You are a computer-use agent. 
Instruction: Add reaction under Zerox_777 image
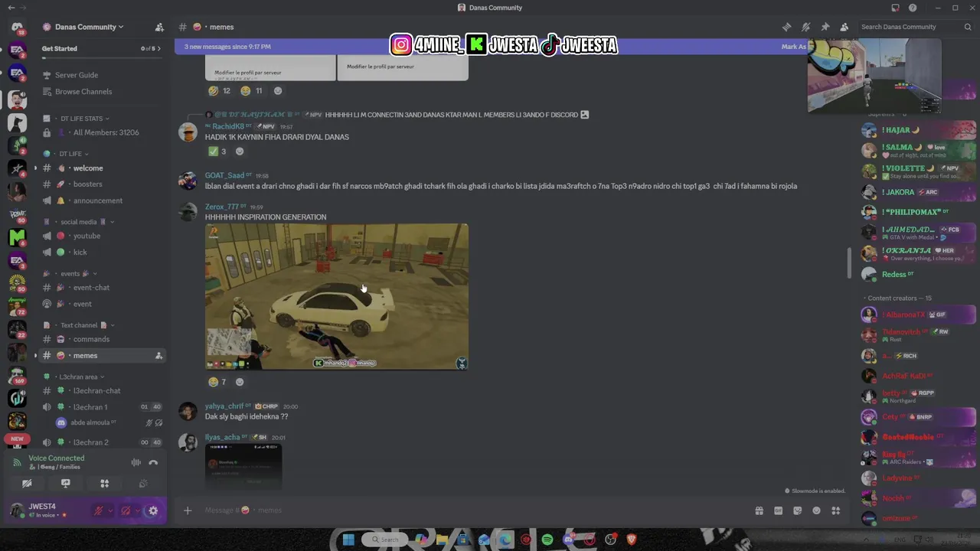tap(240, 382)
